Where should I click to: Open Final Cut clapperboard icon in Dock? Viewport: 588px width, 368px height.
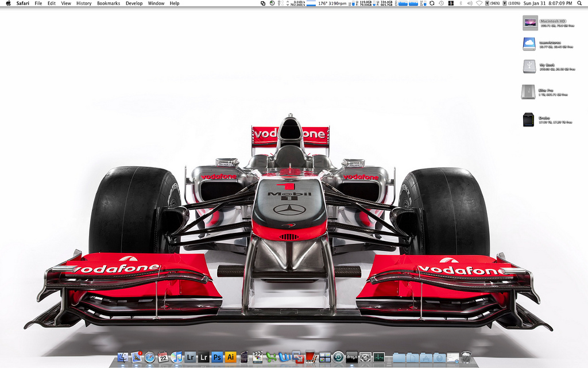258,357
